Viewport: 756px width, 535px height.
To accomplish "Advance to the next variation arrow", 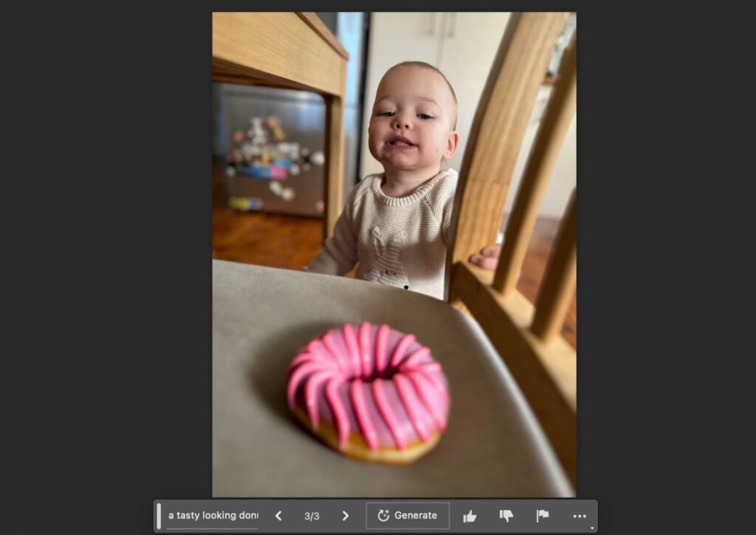I will [345, 516].
